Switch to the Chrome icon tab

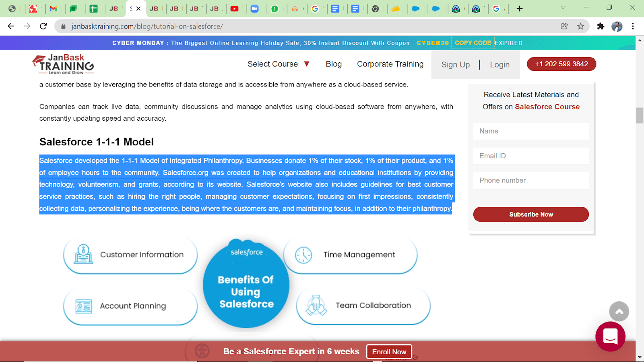tap(375, 8)
